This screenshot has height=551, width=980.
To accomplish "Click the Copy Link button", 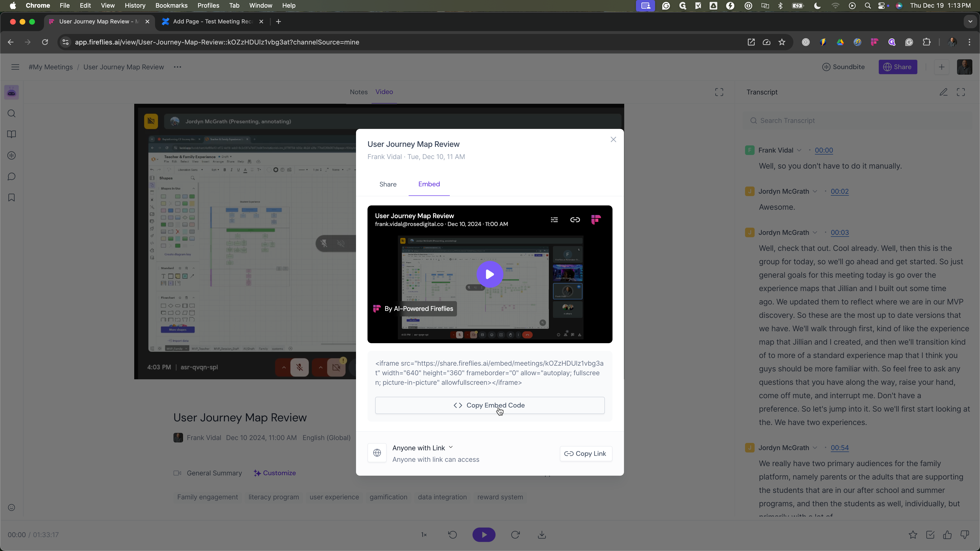I will [x=586, y=454].
